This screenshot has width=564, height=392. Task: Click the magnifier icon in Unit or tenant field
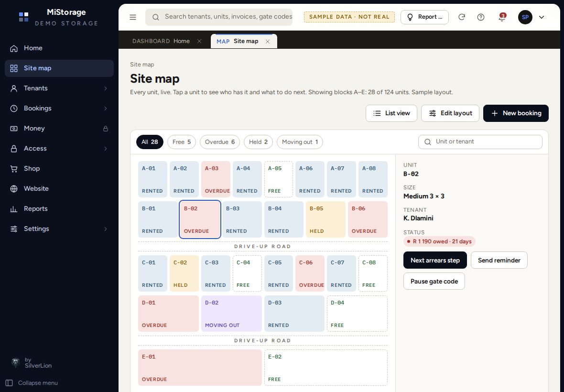[428, 142]
